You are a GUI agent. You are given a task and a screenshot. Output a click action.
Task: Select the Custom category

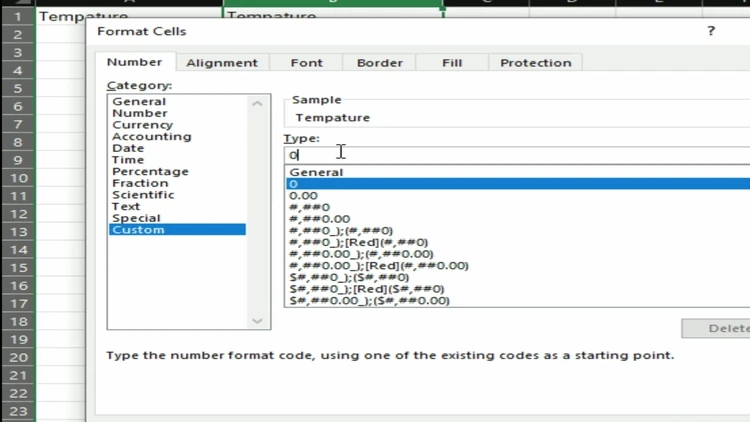[177, 230]
